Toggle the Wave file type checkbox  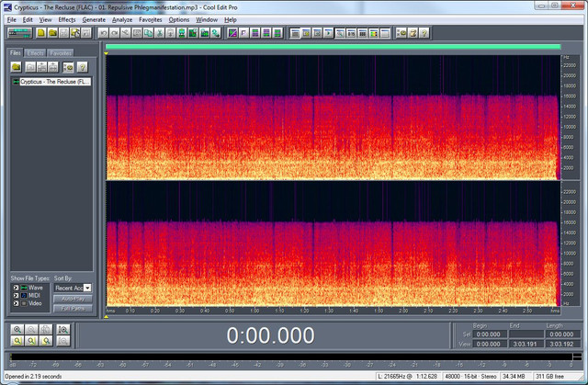[16, 288]
